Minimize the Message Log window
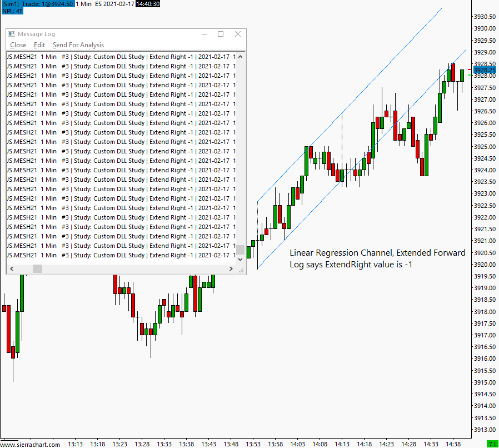499x448 pixels. [204, 34]
